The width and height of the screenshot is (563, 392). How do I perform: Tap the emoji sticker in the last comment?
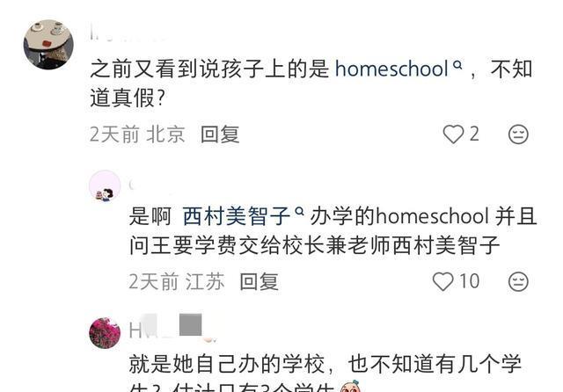pos(350,387)
